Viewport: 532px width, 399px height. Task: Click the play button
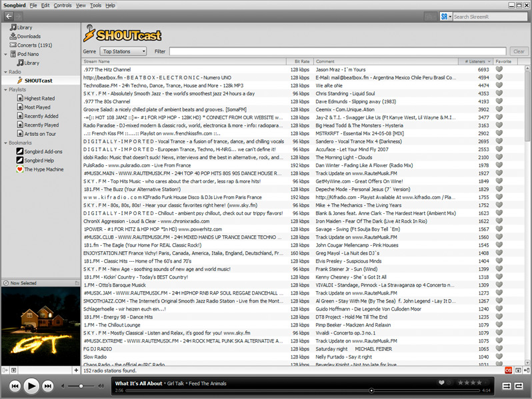(x=31, y=386)
